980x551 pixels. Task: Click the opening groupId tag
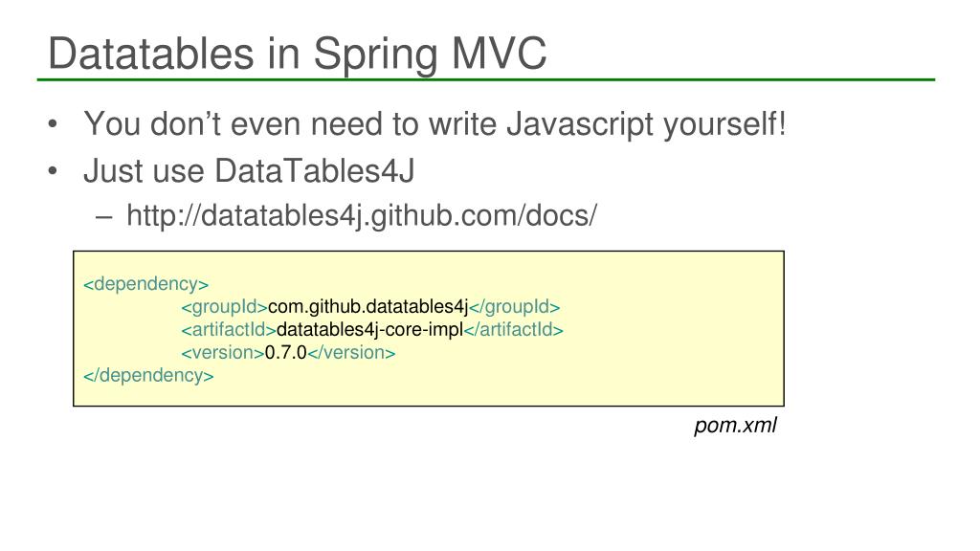pos(224,307)
